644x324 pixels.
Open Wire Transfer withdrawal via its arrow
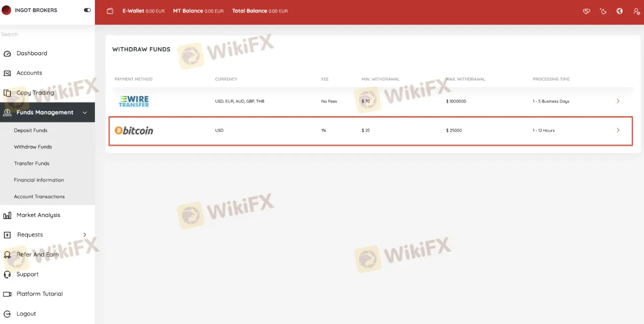618,101
